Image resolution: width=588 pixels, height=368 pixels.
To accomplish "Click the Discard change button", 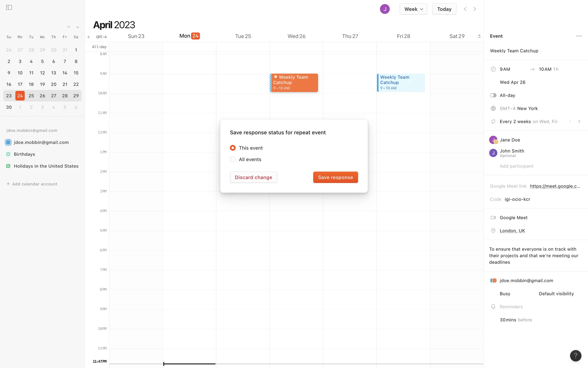I will coord(253,177).
